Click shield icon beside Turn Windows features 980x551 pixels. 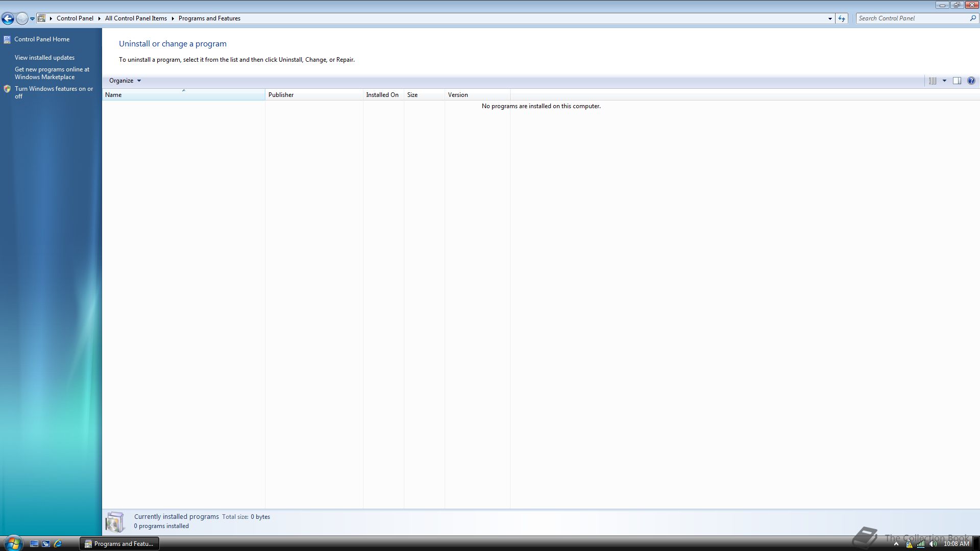7,89
